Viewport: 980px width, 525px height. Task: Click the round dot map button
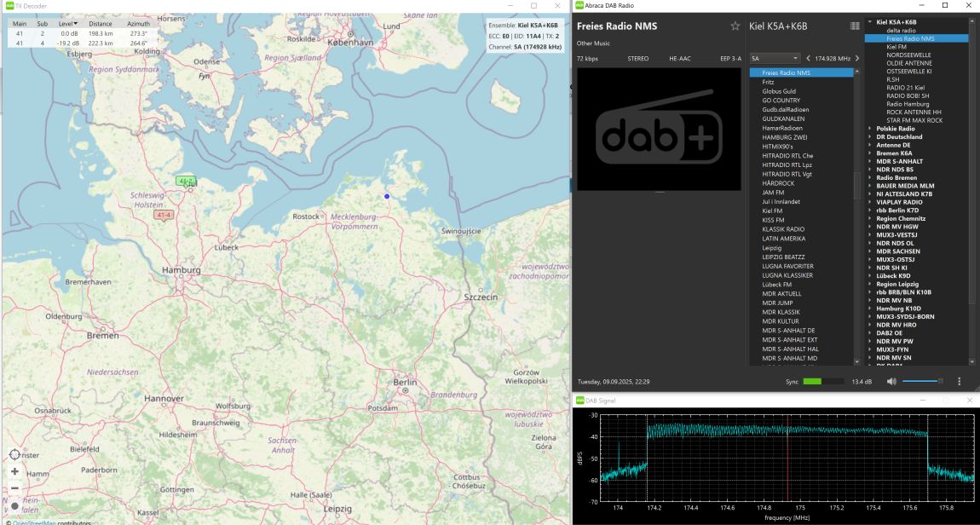[x=14, y=505]
